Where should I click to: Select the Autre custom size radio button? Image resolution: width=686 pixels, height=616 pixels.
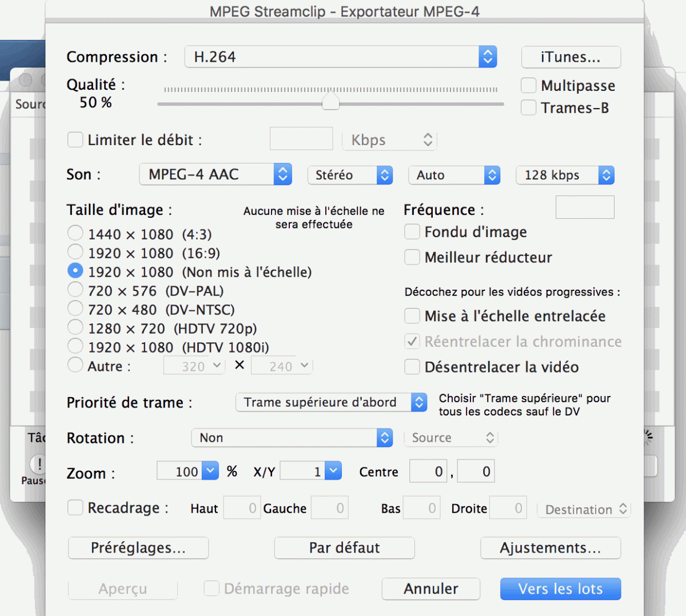(75, 365)
